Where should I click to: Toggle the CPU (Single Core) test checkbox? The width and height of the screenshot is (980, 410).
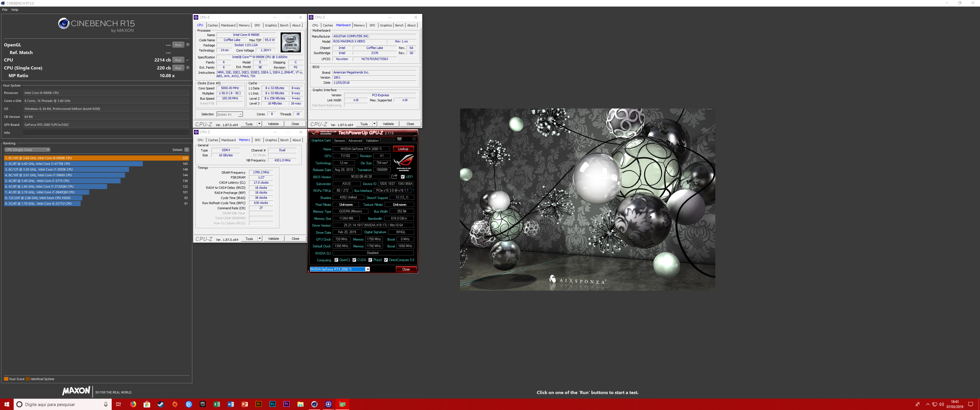pyautogui.click(x=187, y=68)
